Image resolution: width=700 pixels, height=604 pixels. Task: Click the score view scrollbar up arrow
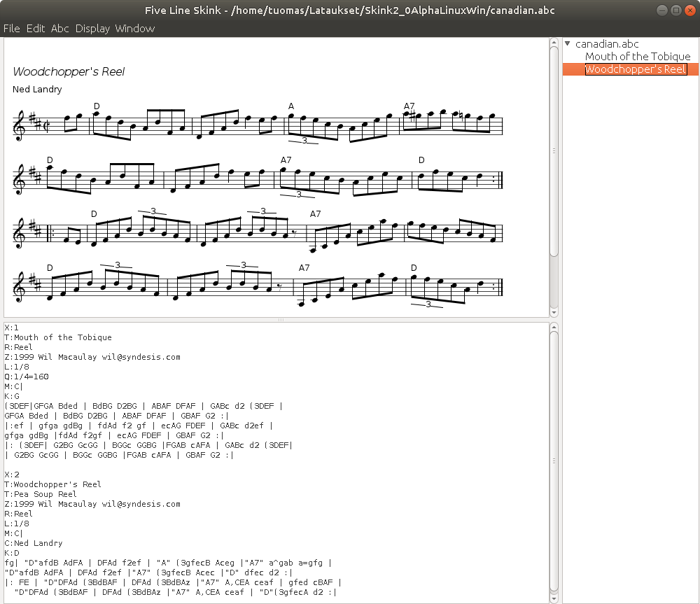point(554,42)
